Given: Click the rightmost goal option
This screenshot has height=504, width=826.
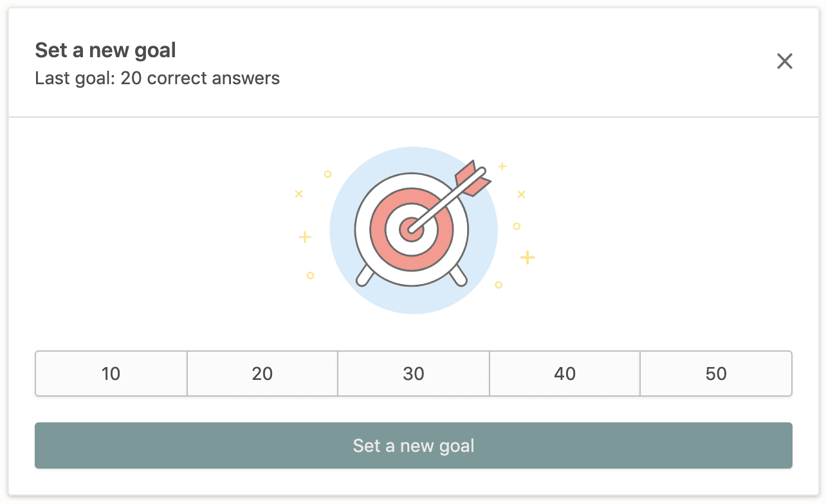Looking at the screenshot, I should 715,373.
